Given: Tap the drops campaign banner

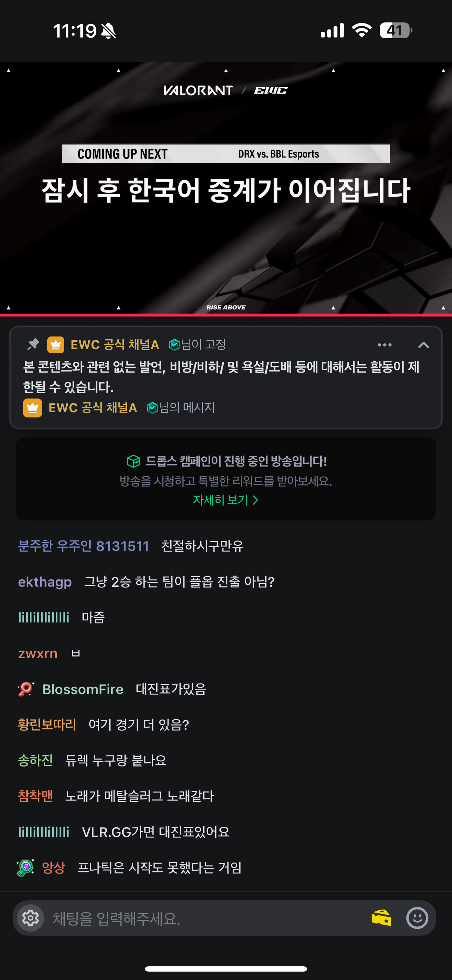Looking at the screenshot, I should tap(226, 479).
